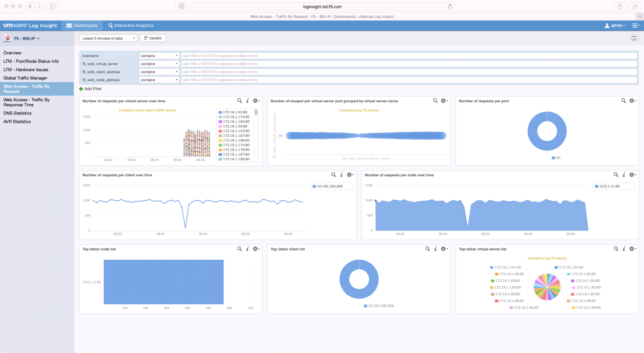Open the time range dropdown Latest 5 minutes
The image size is (644, 353).
pos(108,38)
